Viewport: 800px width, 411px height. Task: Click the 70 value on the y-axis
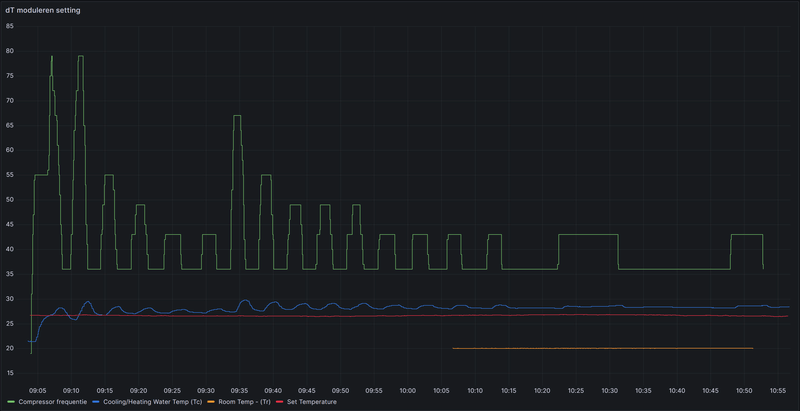click(9, 100)
